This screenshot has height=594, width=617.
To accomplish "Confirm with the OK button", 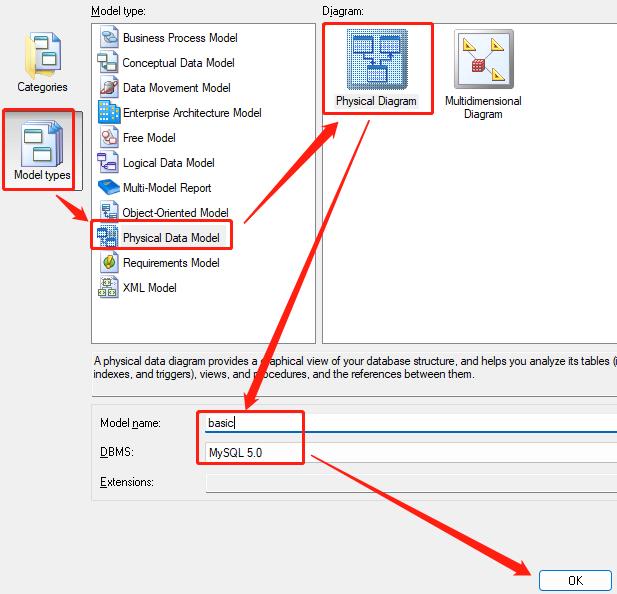I will pyautogui.click(x=575, y=580).
